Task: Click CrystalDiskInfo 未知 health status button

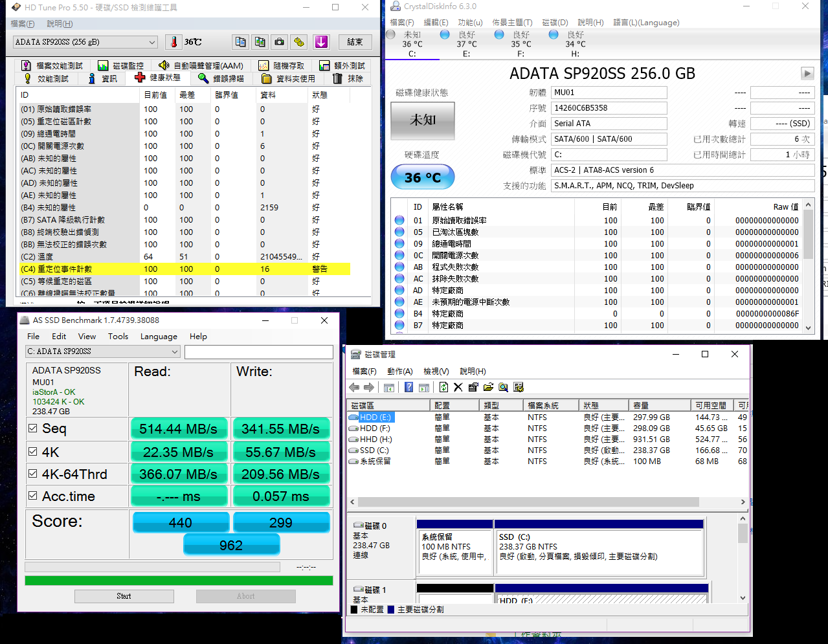Action: point(423,120)
